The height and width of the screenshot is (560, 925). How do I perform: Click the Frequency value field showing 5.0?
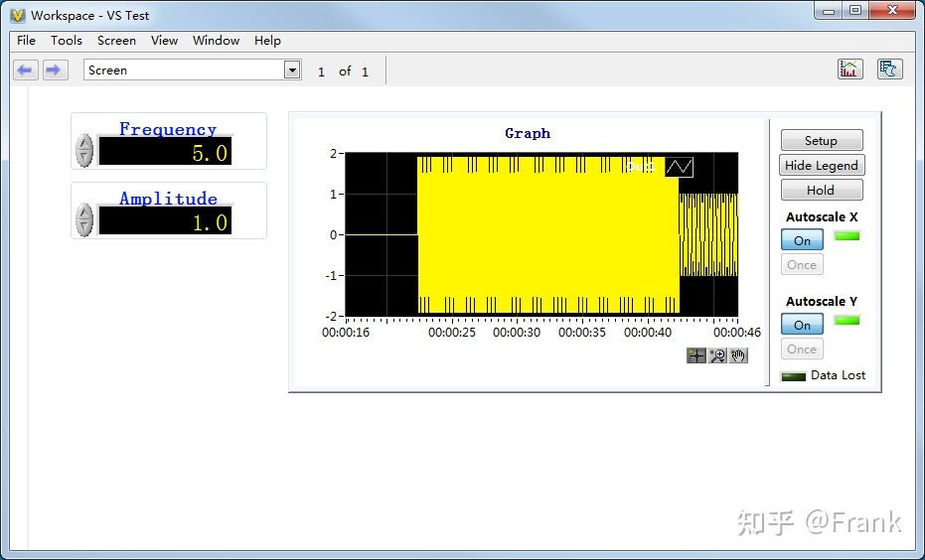165,152
